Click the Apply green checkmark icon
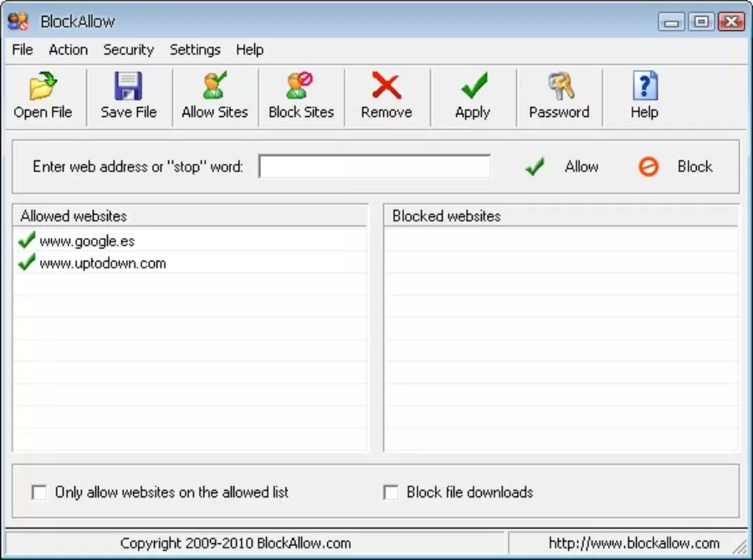 (474, 86)
